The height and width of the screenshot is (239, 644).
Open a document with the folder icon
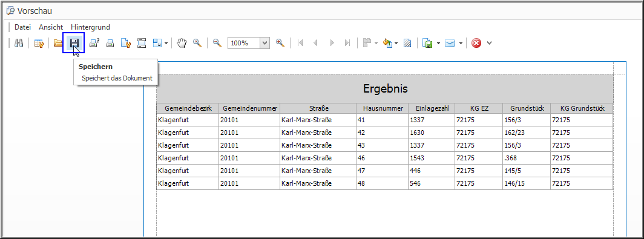pos(58,43)
